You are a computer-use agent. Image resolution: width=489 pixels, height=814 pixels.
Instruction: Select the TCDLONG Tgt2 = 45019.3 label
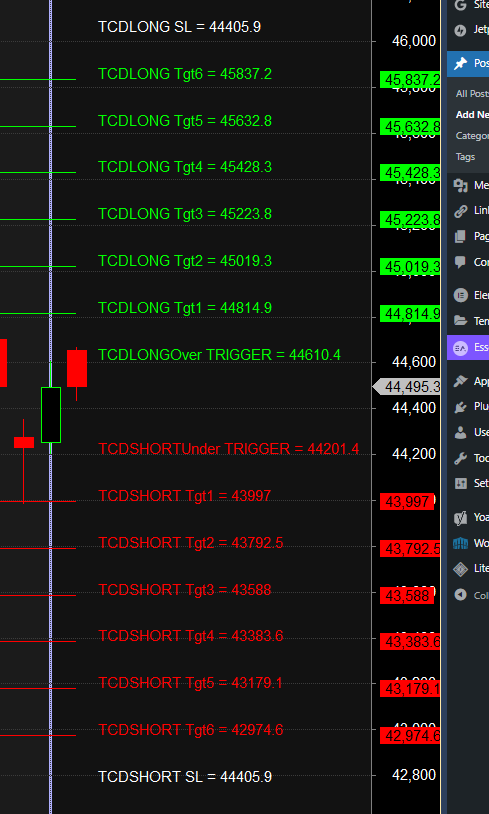(x=185, y=261)
